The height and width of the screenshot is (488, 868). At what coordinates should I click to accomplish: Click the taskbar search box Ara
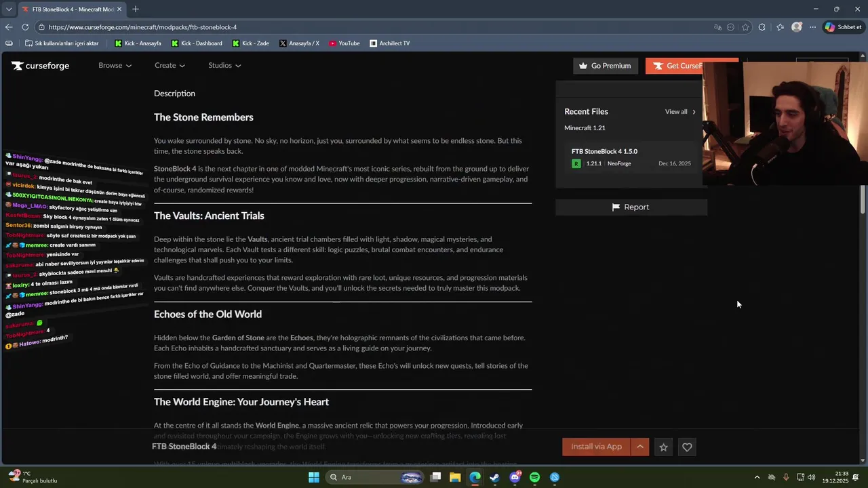coord(373,477)
